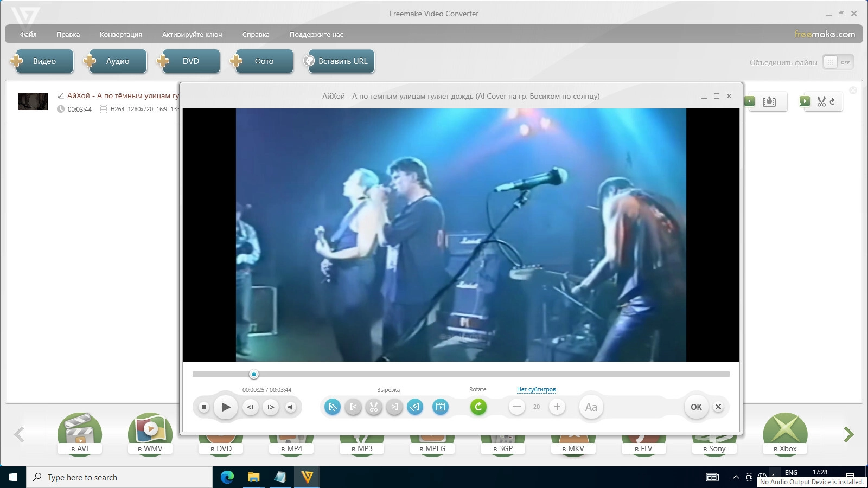Step to previous frame in the player
This screenshot has height=488, width=868.
click(x=250, y=407)
